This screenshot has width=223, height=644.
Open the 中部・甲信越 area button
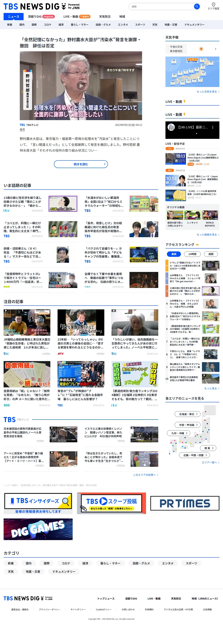(x=188, y=425)
